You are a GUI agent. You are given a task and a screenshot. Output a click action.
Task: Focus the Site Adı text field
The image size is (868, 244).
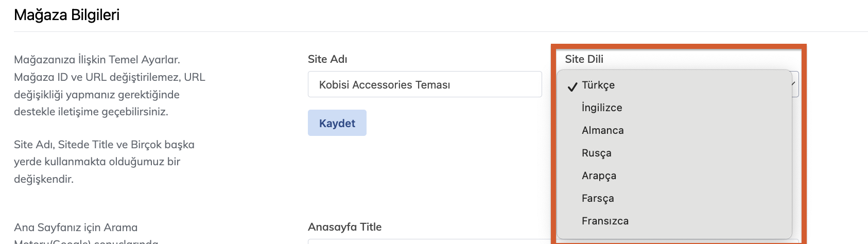424,84
